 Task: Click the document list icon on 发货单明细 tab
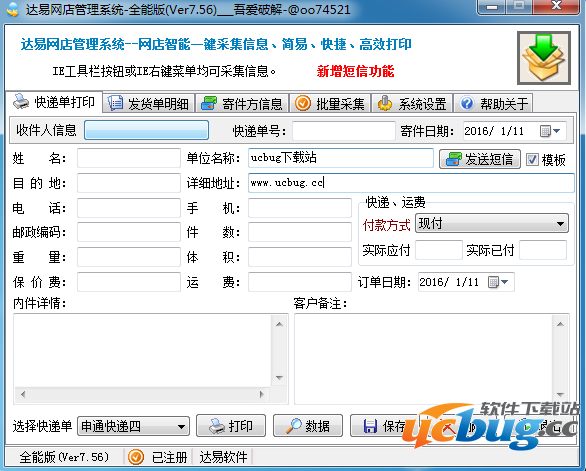pyautogui.click(x=115, y=103)
